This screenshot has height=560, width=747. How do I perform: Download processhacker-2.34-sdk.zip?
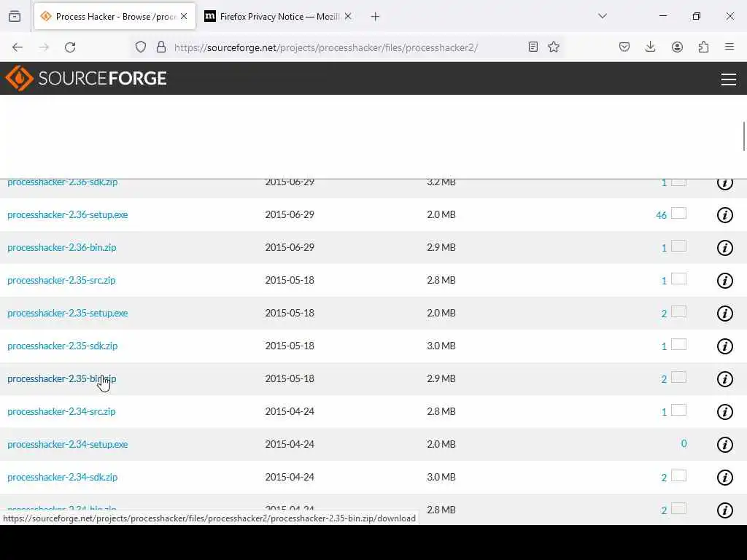tap(63, 478)
